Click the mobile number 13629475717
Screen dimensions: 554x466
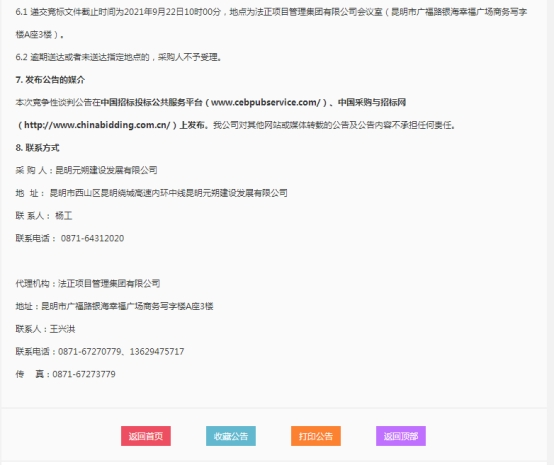click(x=157, y=352)
